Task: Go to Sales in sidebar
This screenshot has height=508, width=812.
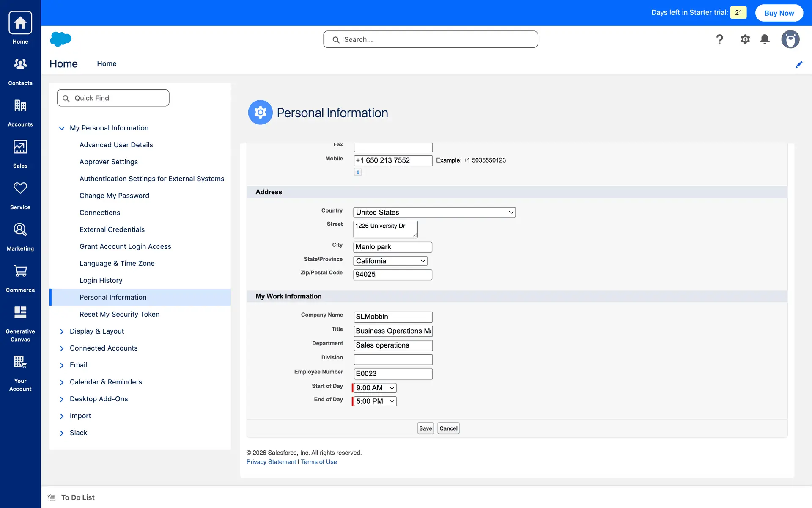Action: (20, 146)
